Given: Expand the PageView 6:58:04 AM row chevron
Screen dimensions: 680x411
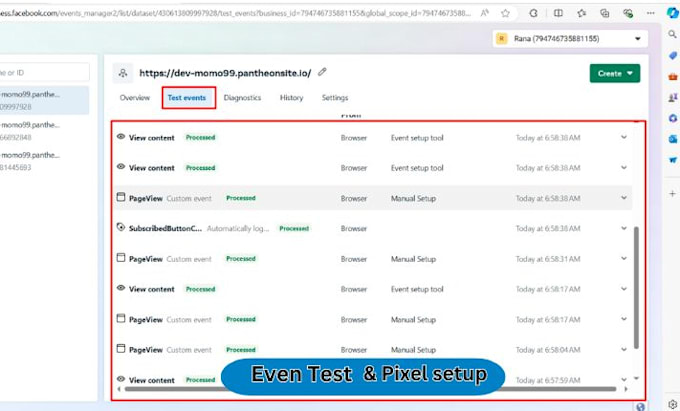Looking at the screenshot, I should pos(624,350).
